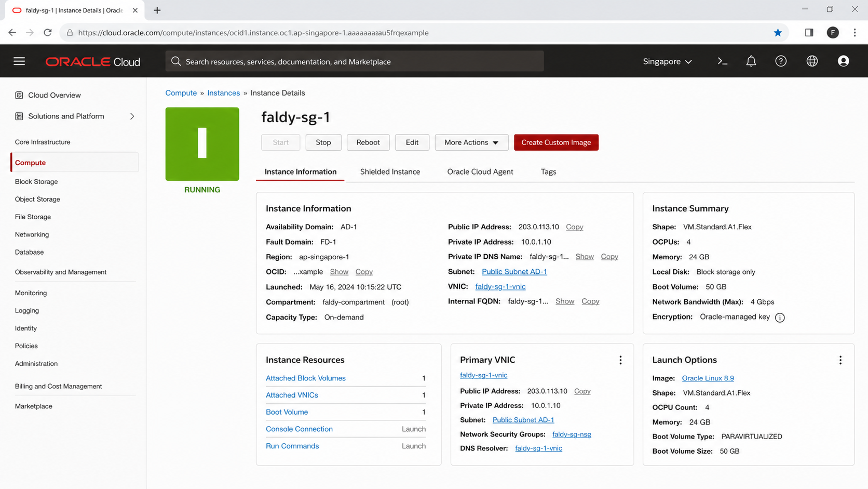
Task: Open the faldy-sg-nsg security group link
Action: coord(572,434)
